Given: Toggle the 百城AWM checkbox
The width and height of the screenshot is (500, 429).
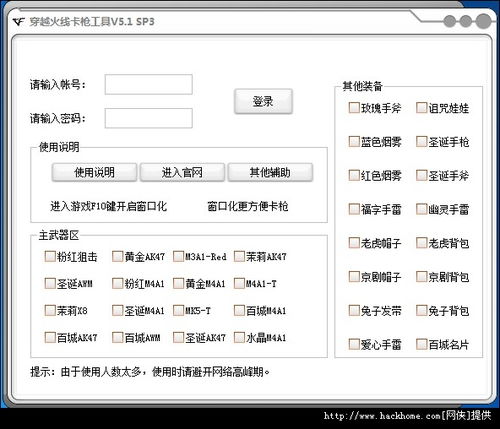Looking at the screenshot, I should [x=118, y=337].
